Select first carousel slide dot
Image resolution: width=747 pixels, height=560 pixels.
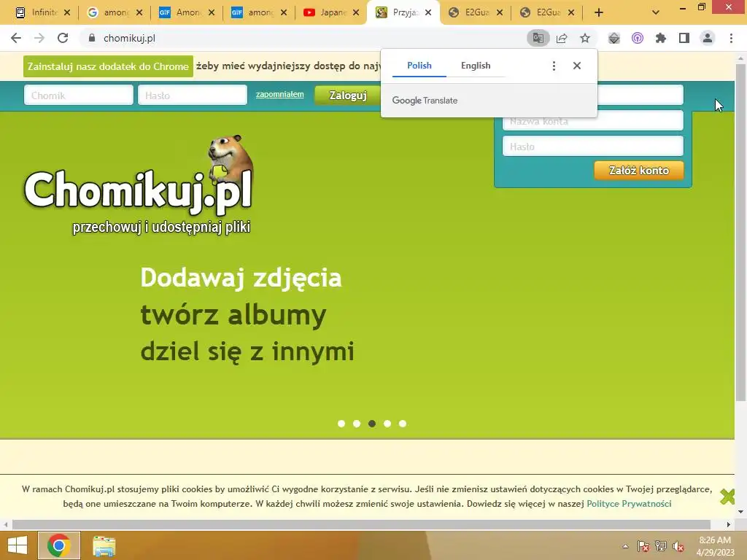tap(341, 424)
